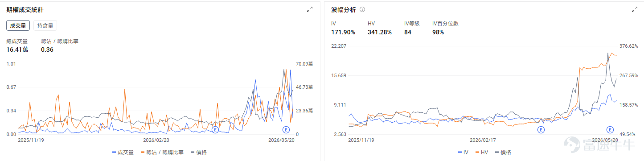Viewport: 644px width, 161px height.
Task: Click the first E earnings marker in volatility chart
Action: [541, 130]
